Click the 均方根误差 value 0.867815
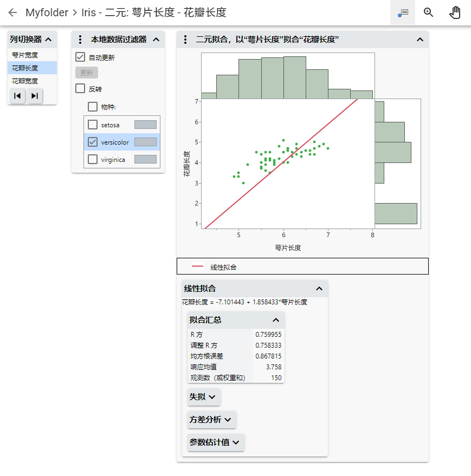Viewport: 471px width, 476px height. [268, 356]
